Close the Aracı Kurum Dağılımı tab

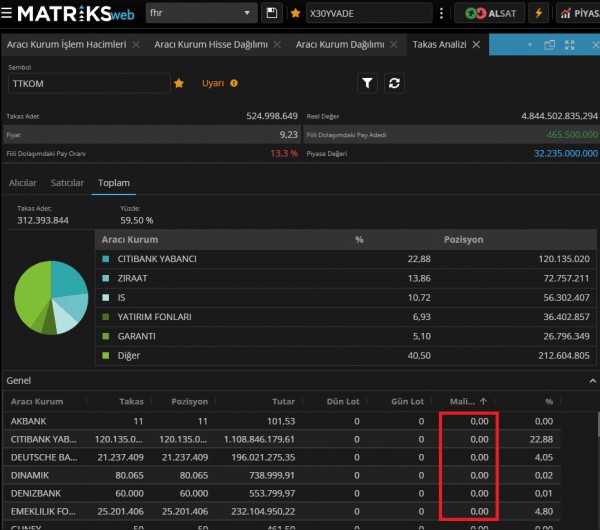click(393, 45)
